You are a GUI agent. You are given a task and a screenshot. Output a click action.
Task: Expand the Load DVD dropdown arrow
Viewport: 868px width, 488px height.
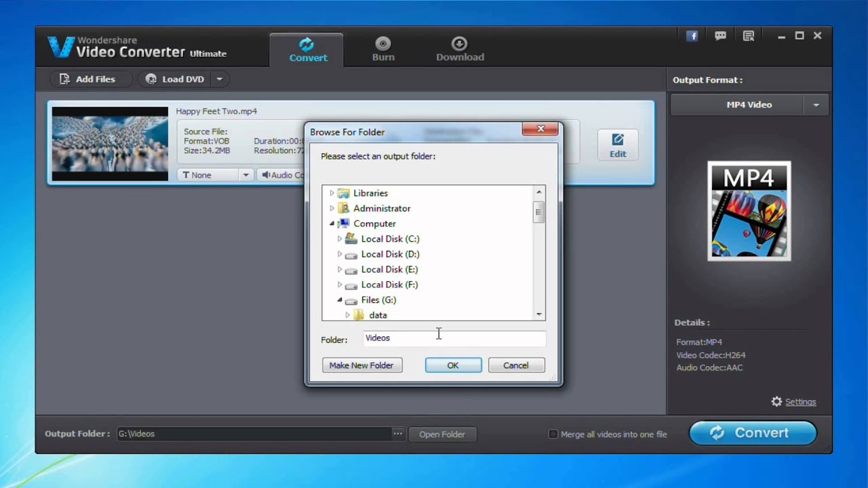click(219, 79)
